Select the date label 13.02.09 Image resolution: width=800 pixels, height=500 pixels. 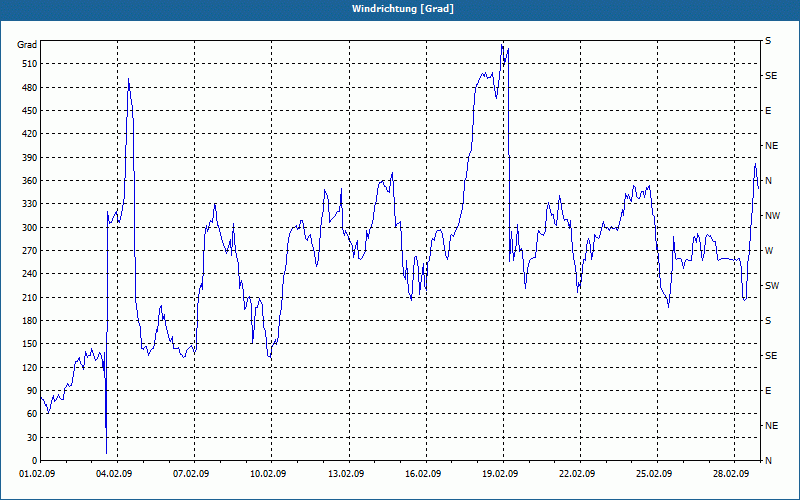coord(345,474)
